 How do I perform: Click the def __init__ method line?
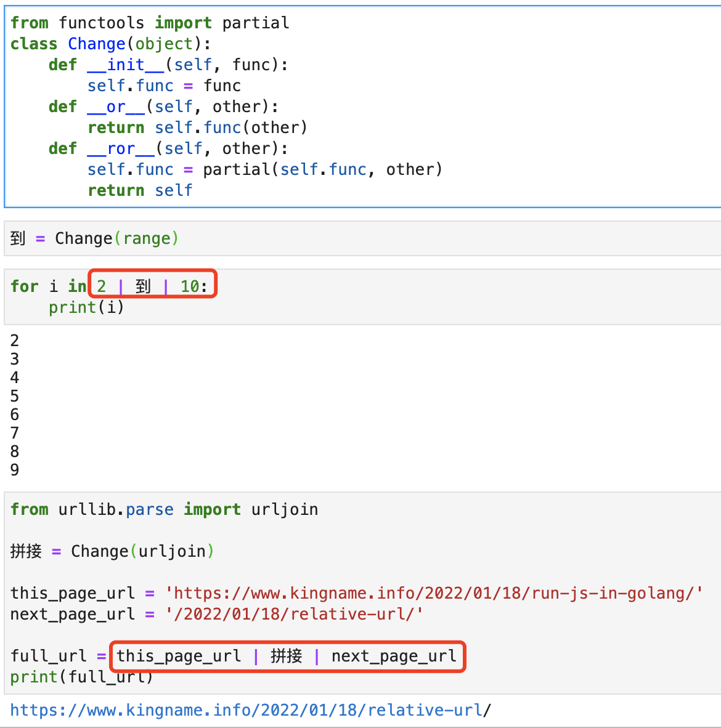point(168,65)
